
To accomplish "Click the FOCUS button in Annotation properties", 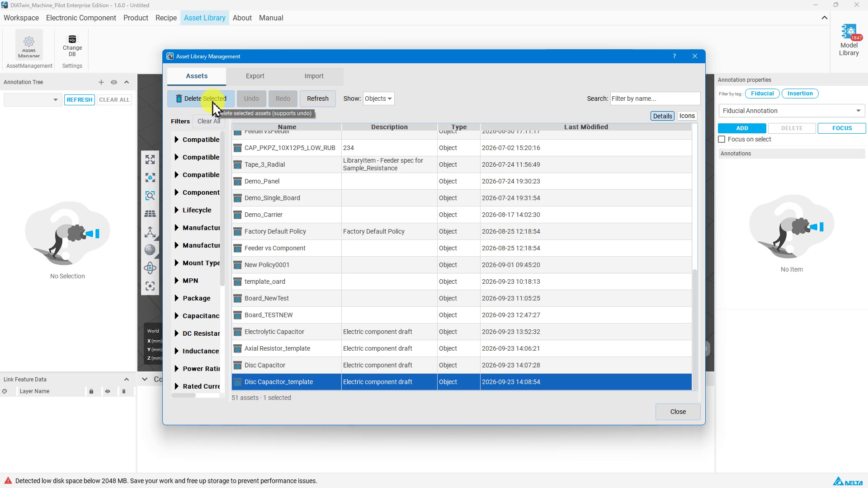I will click(x=842, y=128).
